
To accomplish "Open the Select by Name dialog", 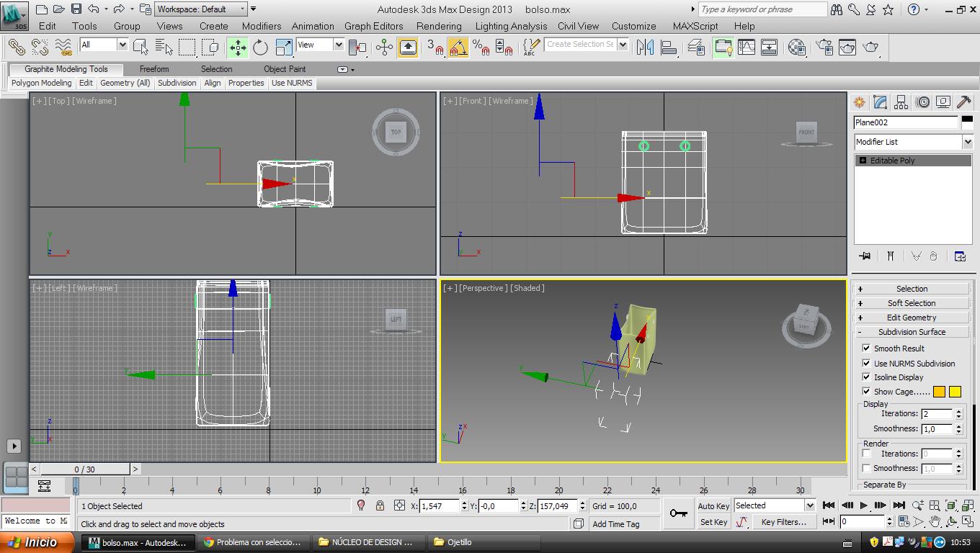I will click(x=164, y=48).
